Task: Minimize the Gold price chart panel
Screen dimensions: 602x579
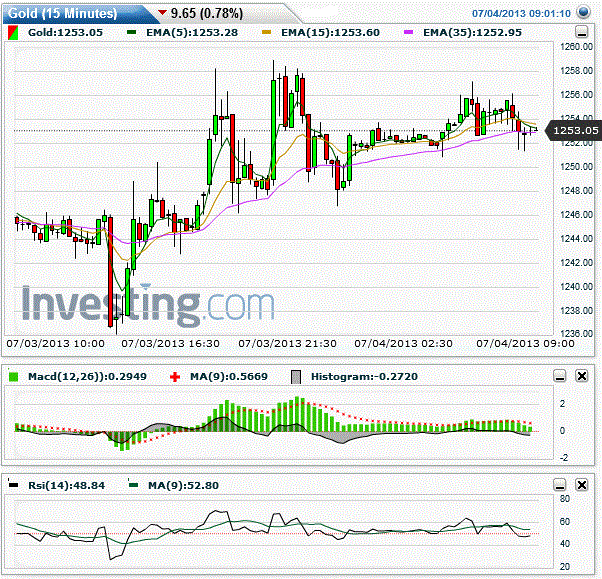Action: click(582, 32)
